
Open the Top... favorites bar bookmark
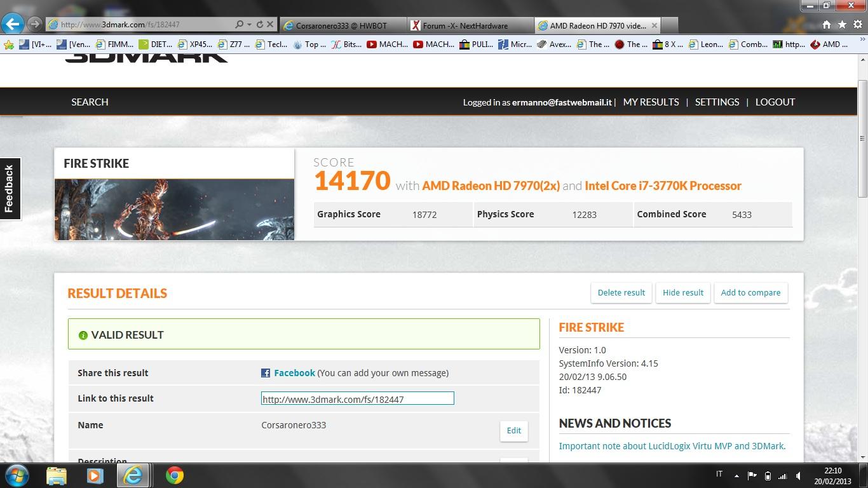[309, 44]
